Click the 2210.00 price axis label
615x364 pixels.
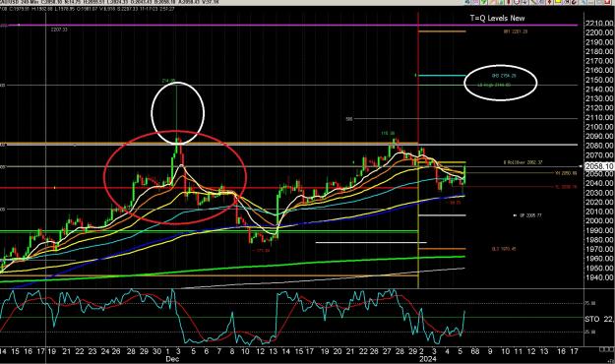tap(599, 24)
